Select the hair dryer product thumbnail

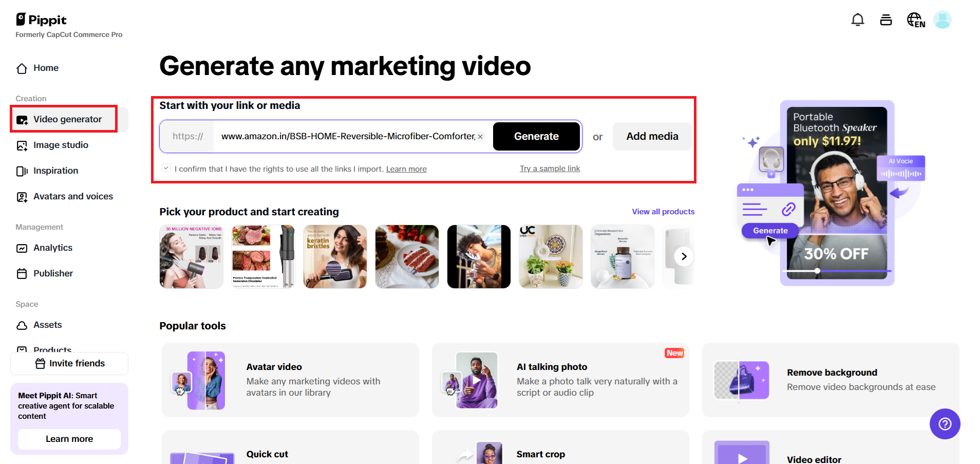(191, 256)
